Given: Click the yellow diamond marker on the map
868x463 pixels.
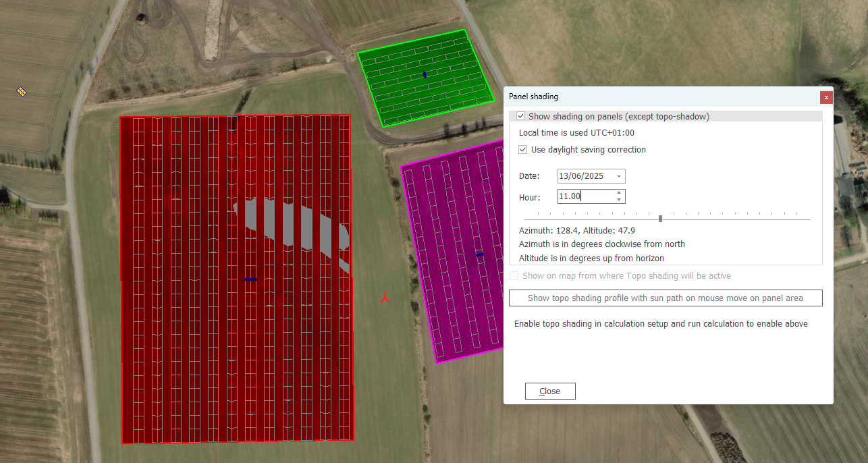Looking at the screenshot, I should point(21,91).
